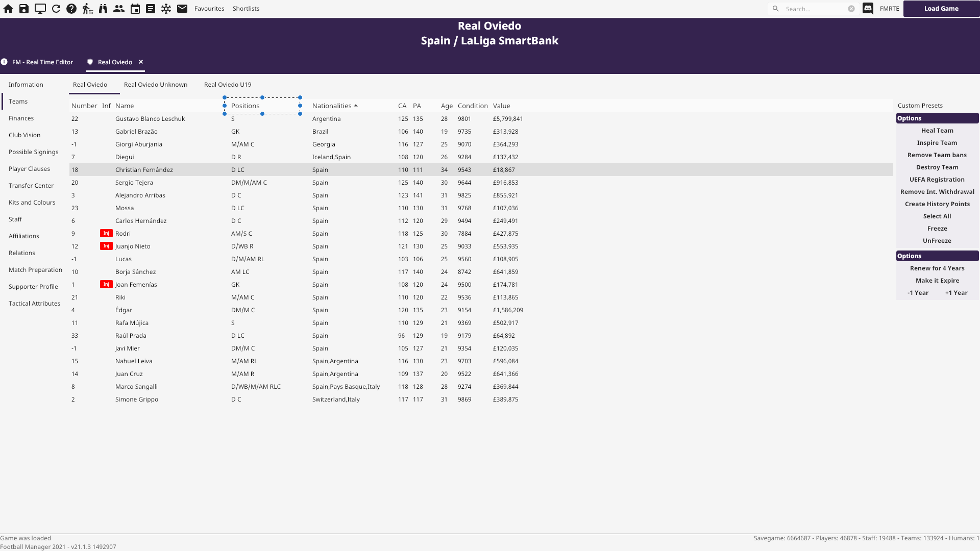The image size is (980, 551).
Task: Click the refresh arrow icon
Action: [x=56, y=9]
